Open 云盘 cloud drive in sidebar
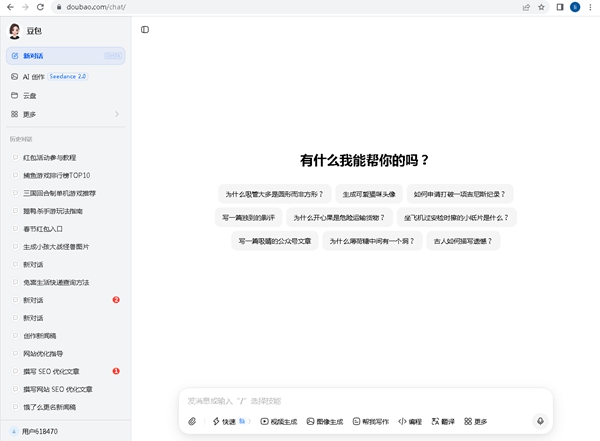Screen dimensions: 600x441 coord(30,95)
